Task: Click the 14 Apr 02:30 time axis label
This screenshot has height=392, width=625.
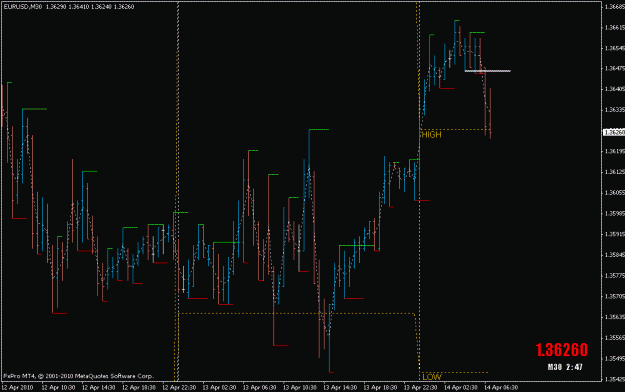Action: [461, 388]
